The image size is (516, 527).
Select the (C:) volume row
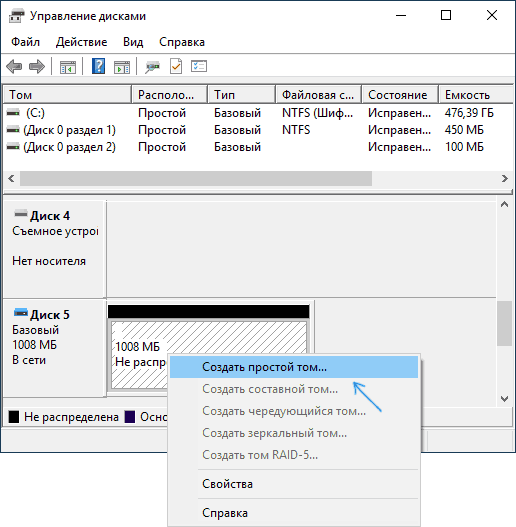[x=258, y=113]
